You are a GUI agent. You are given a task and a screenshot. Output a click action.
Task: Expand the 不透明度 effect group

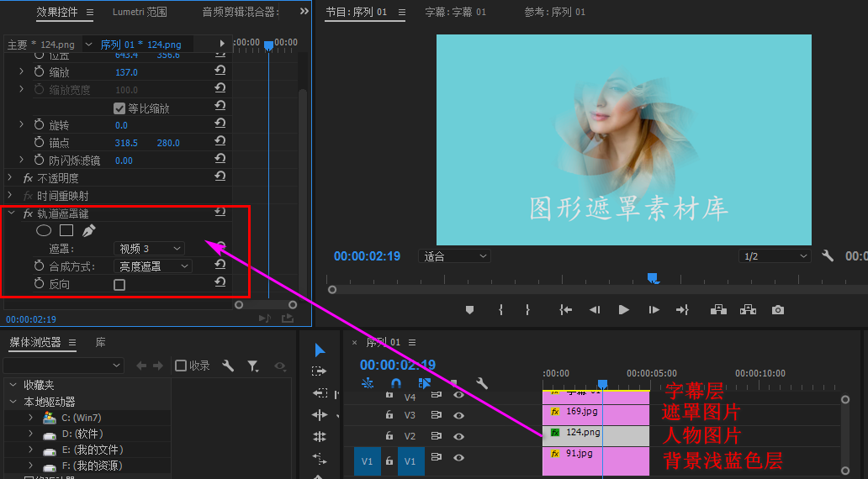[x=10, y=177]
